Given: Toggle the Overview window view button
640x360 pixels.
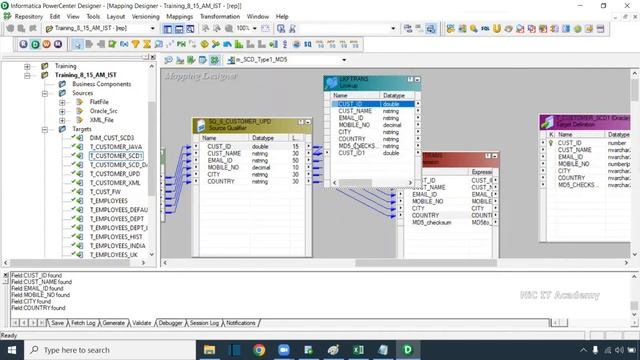Looking at the screenshot, I should [x=190, y=29].
